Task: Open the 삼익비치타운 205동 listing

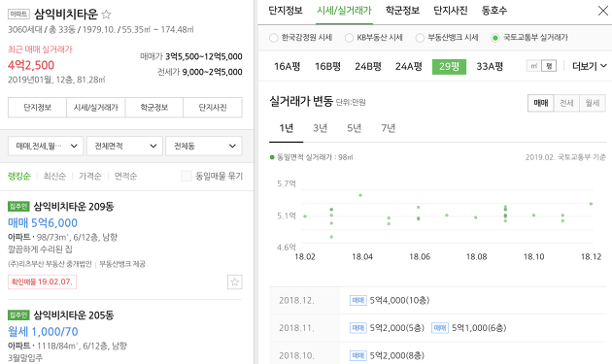Action: (x=74, y=315)
